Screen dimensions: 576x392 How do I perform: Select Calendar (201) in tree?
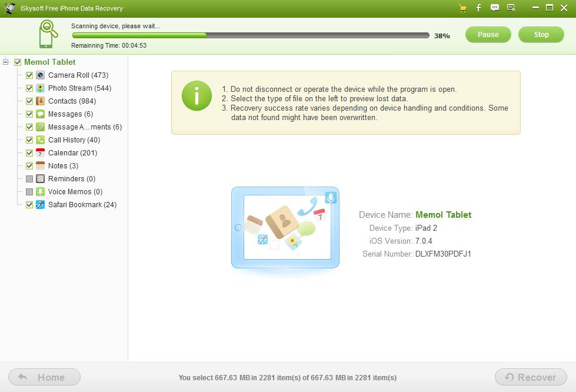pos(73,153)
